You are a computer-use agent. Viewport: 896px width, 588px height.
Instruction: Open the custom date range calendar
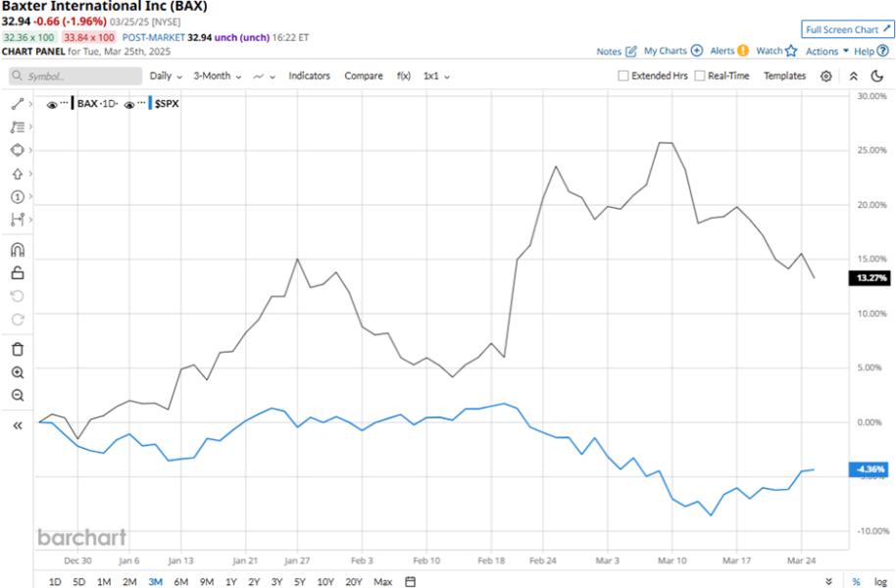click(x=411, y=582)
